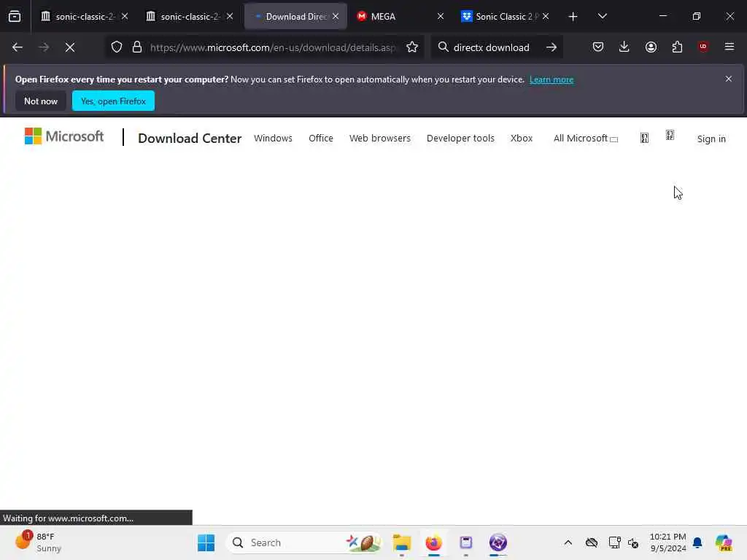
Task: Open the notifications bell icon
Action: pos(697,542)
